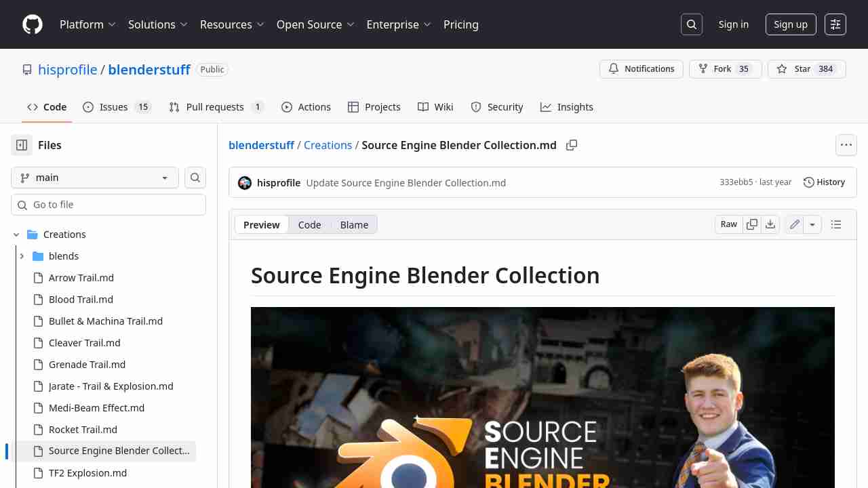This screenshot has width=868, height=488.
Task: Click the copy raw file icon
Action: (752, 224)
